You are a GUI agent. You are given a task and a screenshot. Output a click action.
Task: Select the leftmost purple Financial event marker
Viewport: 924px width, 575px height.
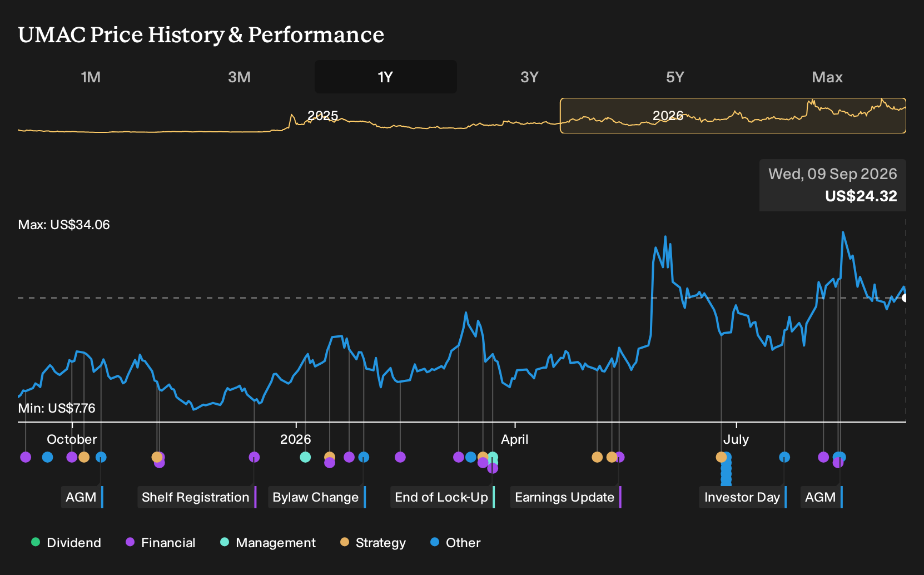(x=26, y=457)
